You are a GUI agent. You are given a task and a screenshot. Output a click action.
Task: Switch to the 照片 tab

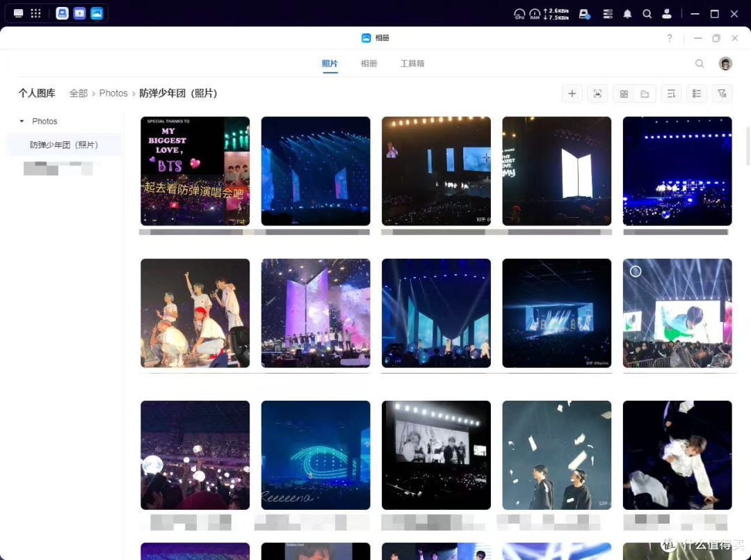click(330, 63)
